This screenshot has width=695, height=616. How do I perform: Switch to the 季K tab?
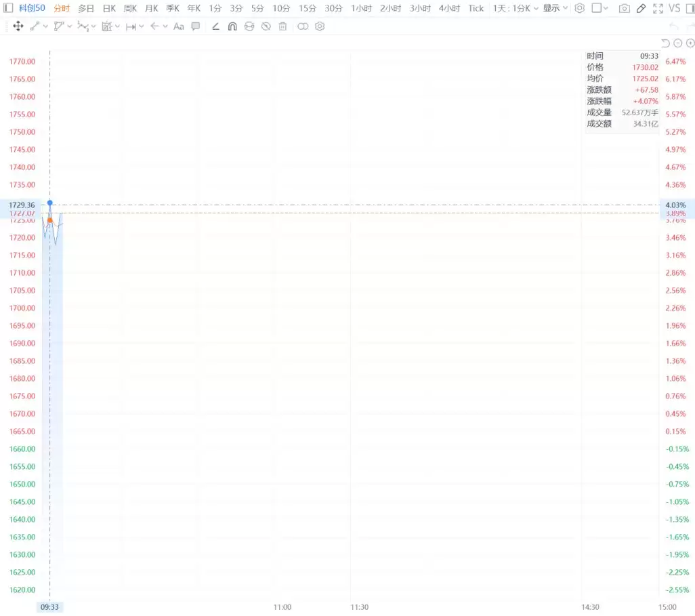coord(173,8)
